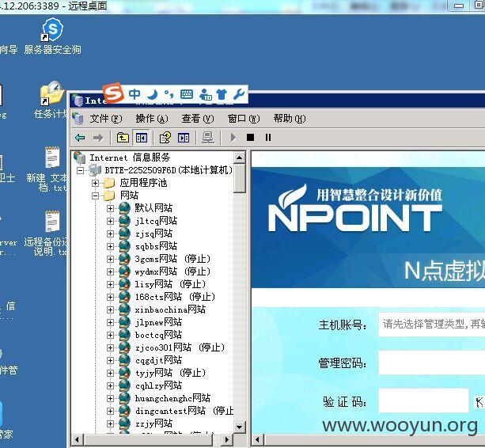Expand the zjsq网站 tree node
Screen dimensions: 485x448
point(110,233)
